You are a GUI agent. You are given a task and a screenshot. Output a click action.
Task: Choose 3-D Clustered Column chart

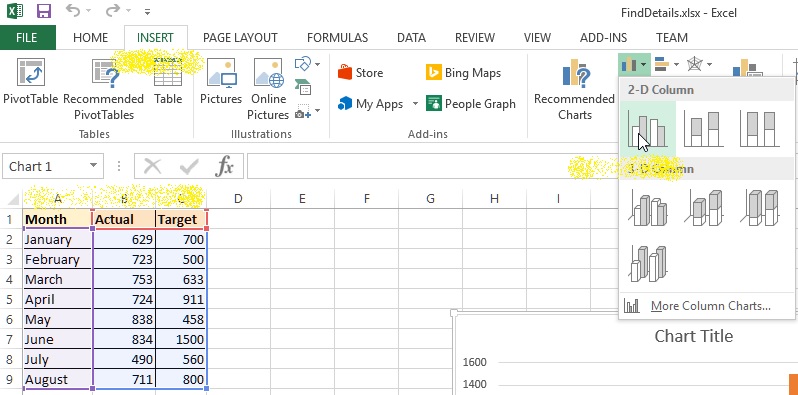pyautogui.click(x=648, y=208)
